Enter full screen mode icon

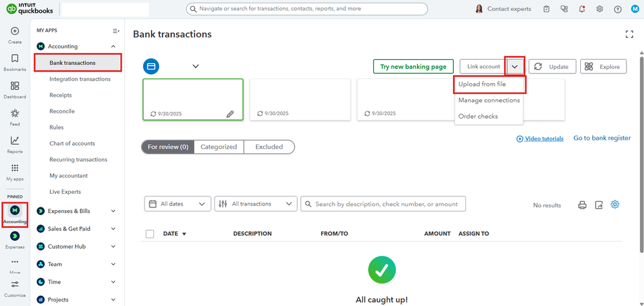tap(630, 34)
